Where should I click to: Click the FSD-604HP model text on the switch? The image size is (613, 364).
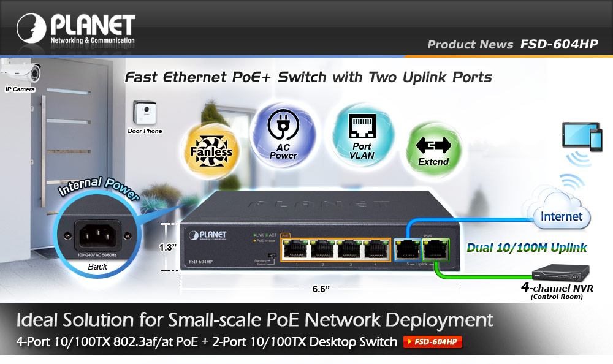pyautogui.click(x=200, y=262)
